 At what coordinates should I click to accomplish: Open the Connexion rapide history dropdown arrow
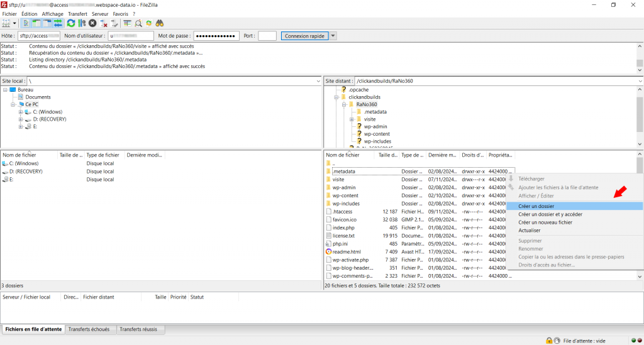pyautogui.click(x=333, y=36)
